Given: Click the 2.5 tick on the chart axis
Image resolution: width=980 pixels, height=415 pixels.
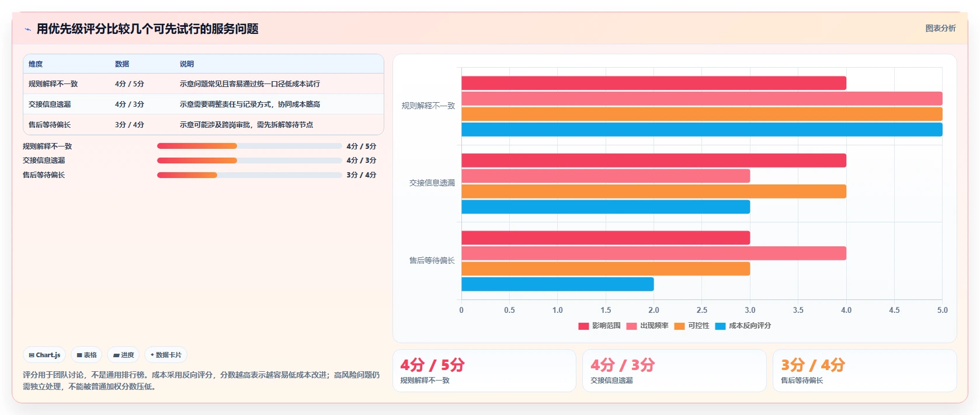Looking at the screenshot, I should tap(702, 310).
